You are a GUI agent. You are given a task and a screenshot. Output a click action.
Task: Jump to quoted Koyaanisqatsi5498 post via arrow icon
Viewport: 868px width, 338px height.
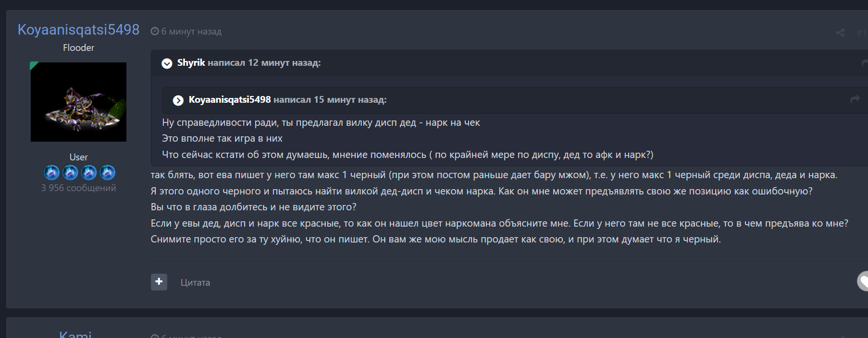(855, 99)
